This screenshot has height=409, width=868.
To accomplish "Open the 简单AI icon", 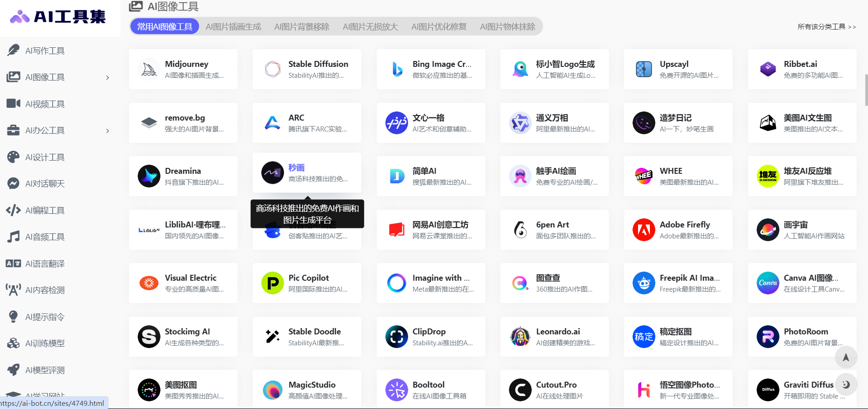I will coord(397,176).
